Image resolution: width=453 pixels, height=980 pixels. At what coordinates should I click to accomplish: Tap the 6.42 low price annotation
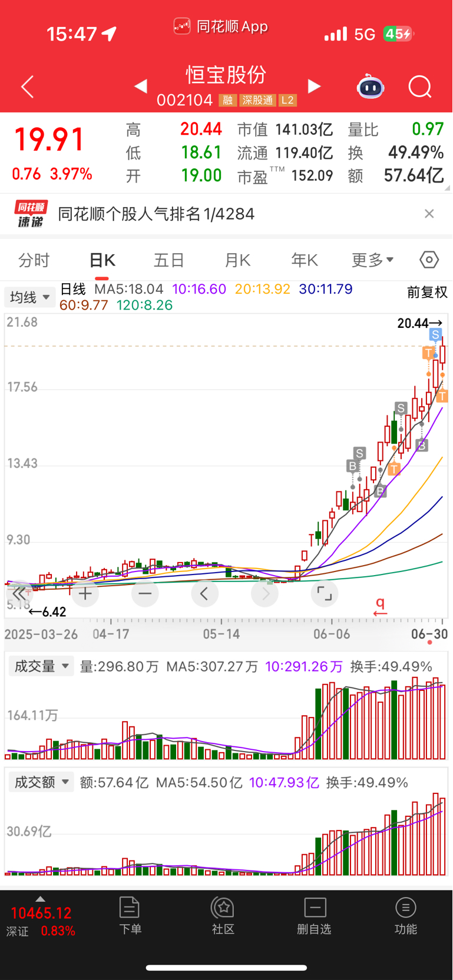(48, 612)
